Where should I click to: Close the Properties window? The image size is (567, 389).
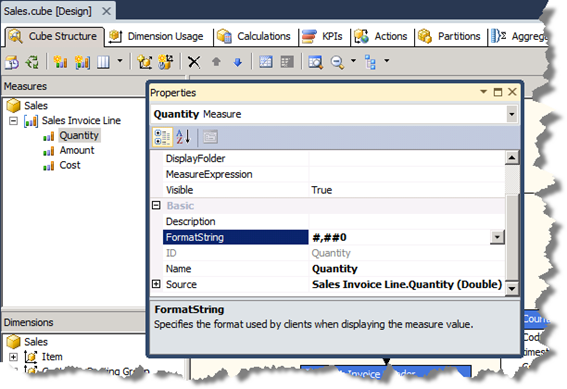[512, 92]
